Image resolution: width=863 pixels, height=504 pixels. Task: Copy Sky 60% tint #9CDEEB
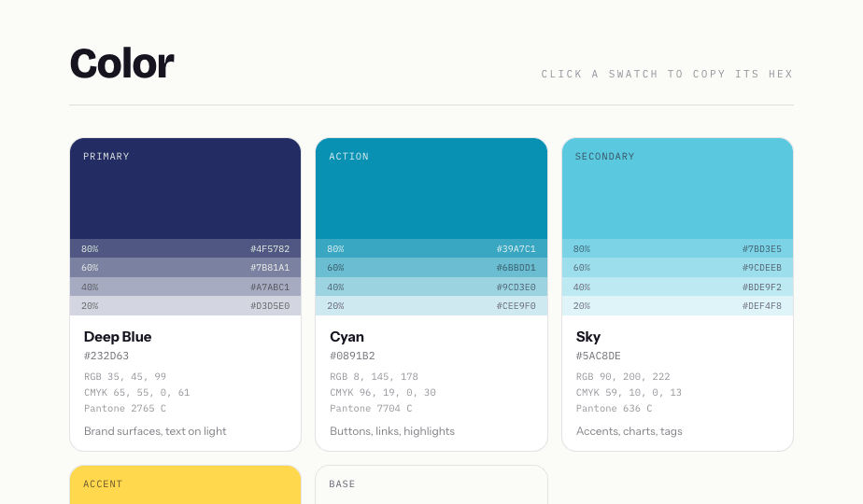click(x=677, y=268)
